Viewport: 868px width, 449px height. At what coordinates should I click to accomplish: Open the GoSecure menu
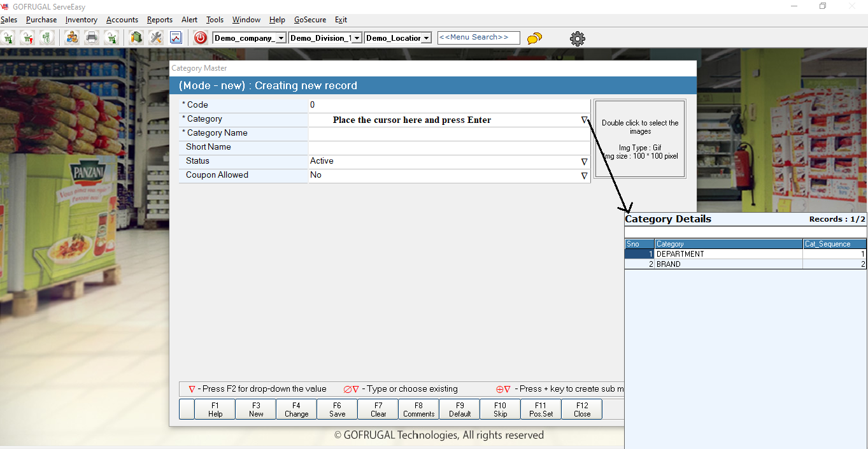click(x=310, y=20)
